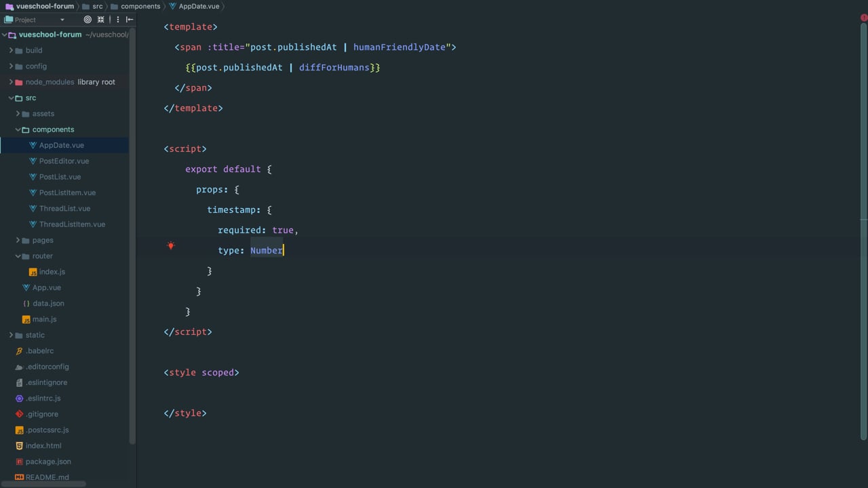
Task: Click the 'Number' type value in code
Action: click(267, 251)
